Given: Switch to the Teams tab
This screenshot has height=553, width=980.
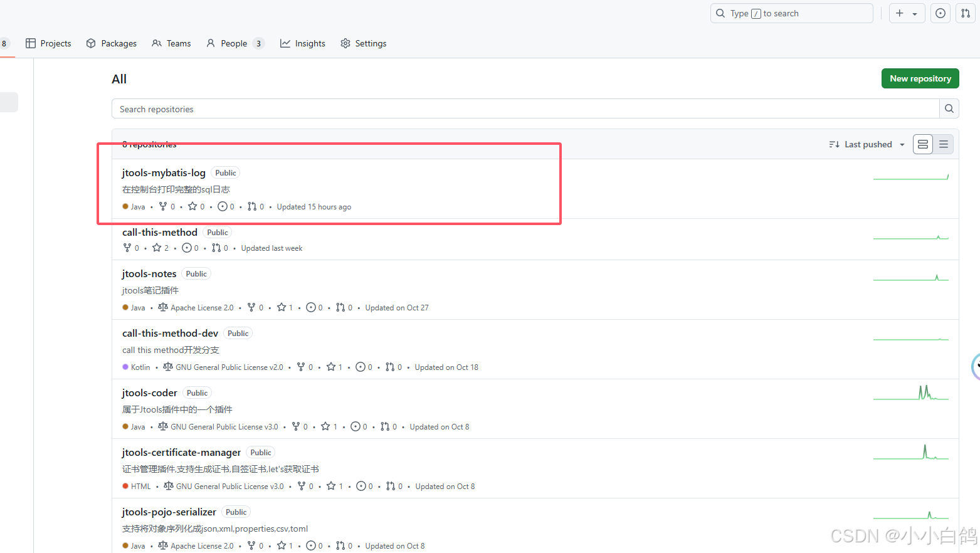Looking at the screenshot, I should tap(171, 43).
